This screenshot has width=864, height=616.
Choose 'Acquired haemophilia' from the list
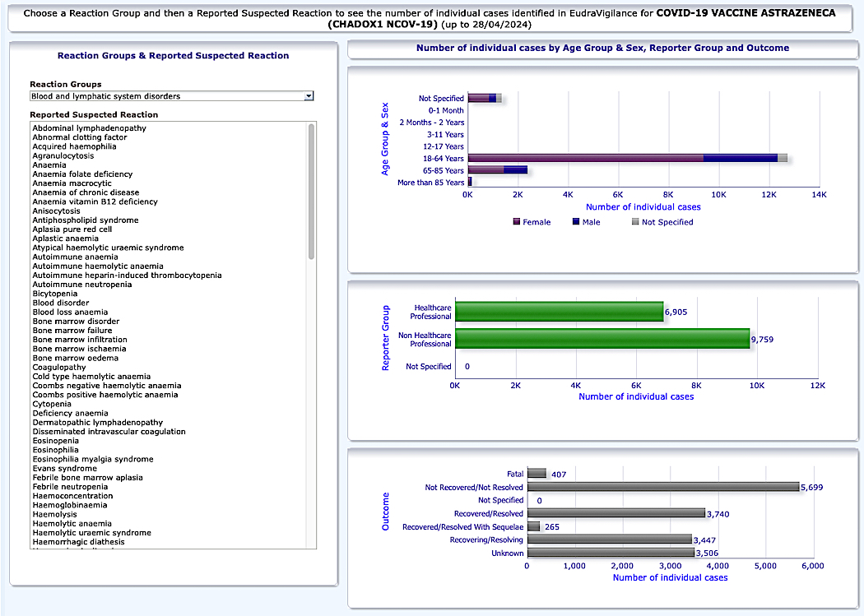point(74,146)
